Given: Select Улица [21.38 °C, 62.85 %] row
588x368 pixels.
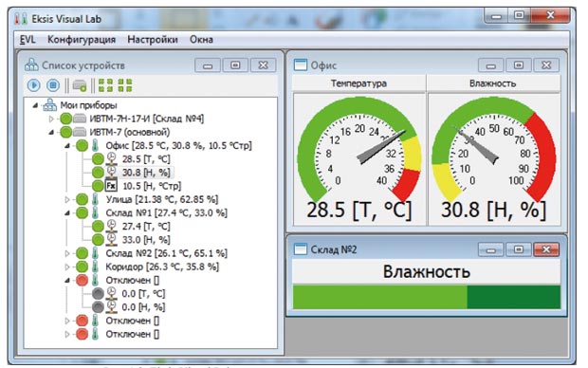Looking at the screenshot, I should point(161,199).
